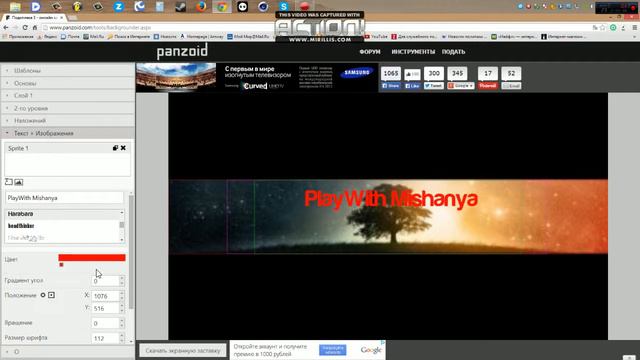
Task: Edit the gradient angle value field
Action: (x=105, y=281)
